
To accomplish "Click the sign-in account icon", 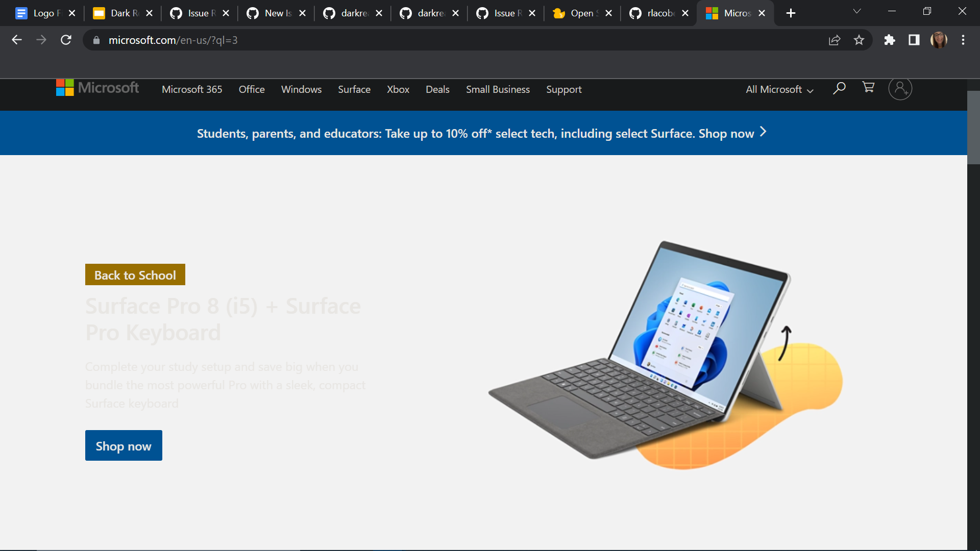I will pyautogui.click(x=900, y=88).
